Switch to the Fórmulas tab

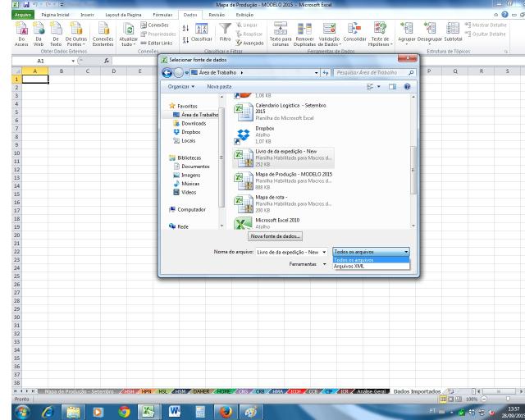(162, 15)
